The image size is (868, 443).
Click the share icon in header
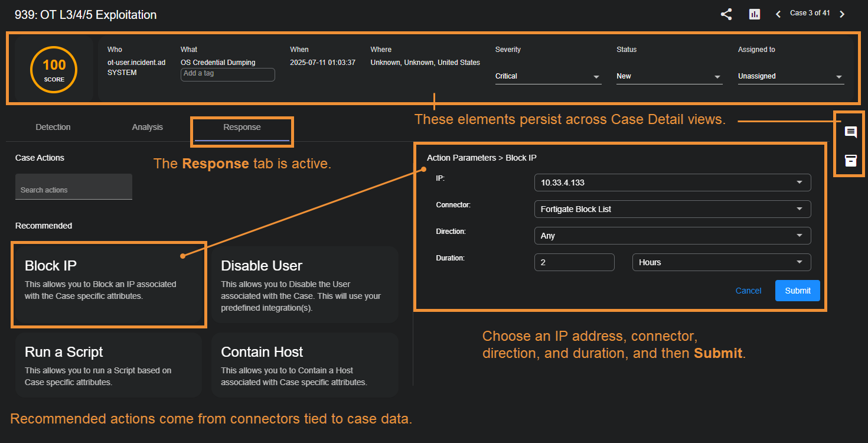pos(726,15)
